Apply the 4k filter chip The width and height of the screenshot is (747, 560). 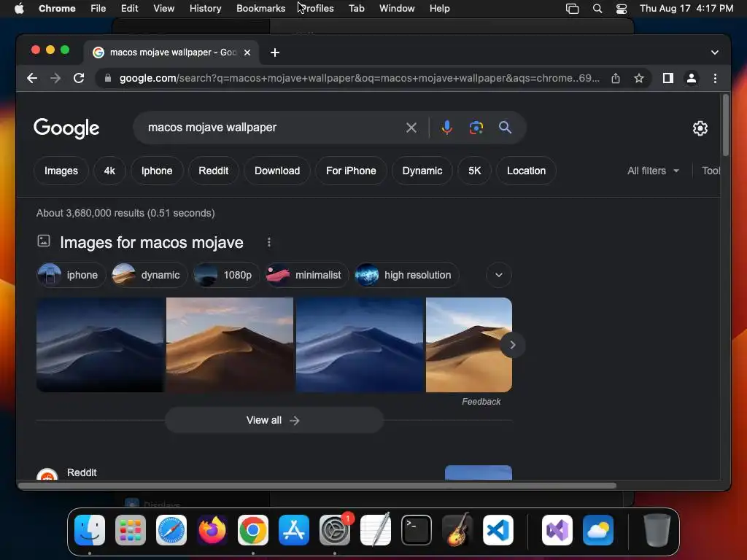pos(109,171)
